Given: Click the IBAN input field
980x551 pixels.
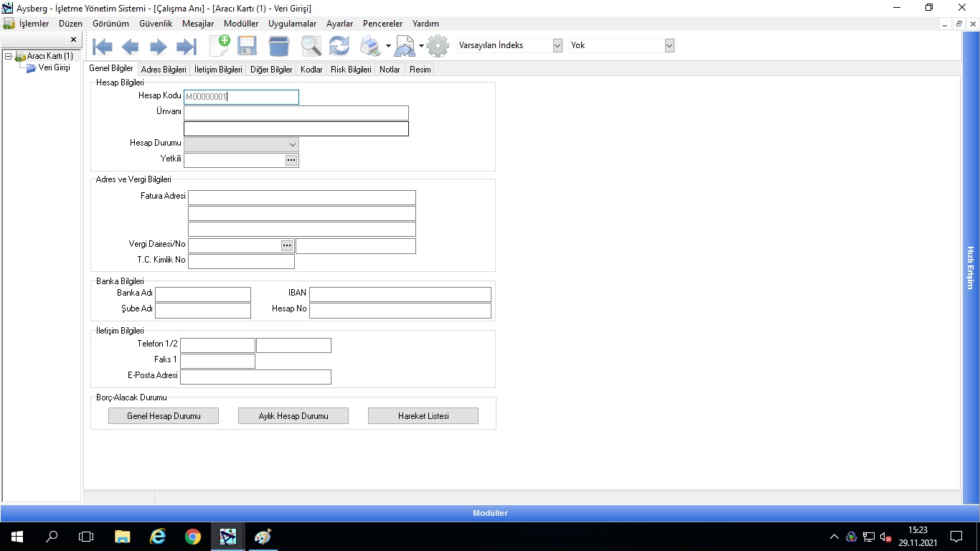Looking at the screenshot, I should coord(400,295).
